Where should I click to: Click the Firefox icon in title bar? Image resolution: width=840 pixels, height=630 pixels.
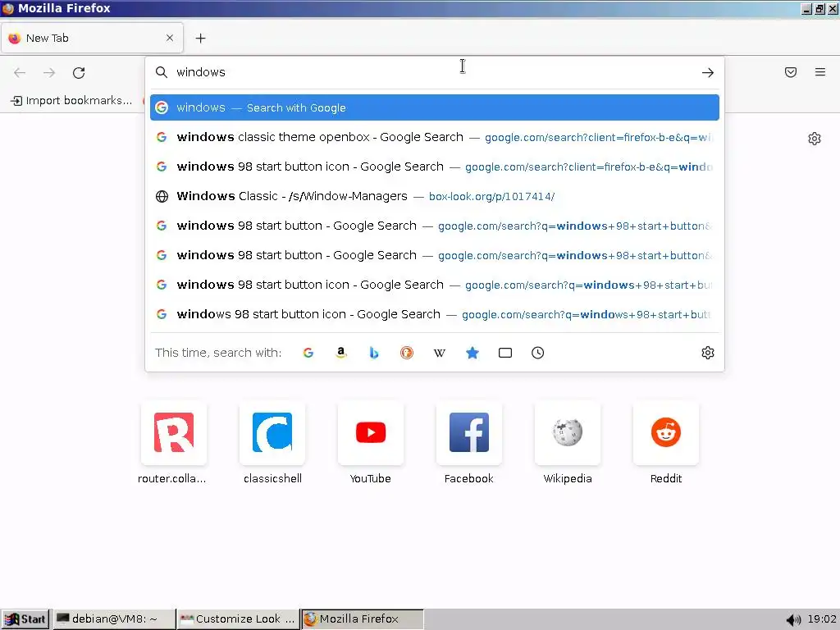[8, 8]
